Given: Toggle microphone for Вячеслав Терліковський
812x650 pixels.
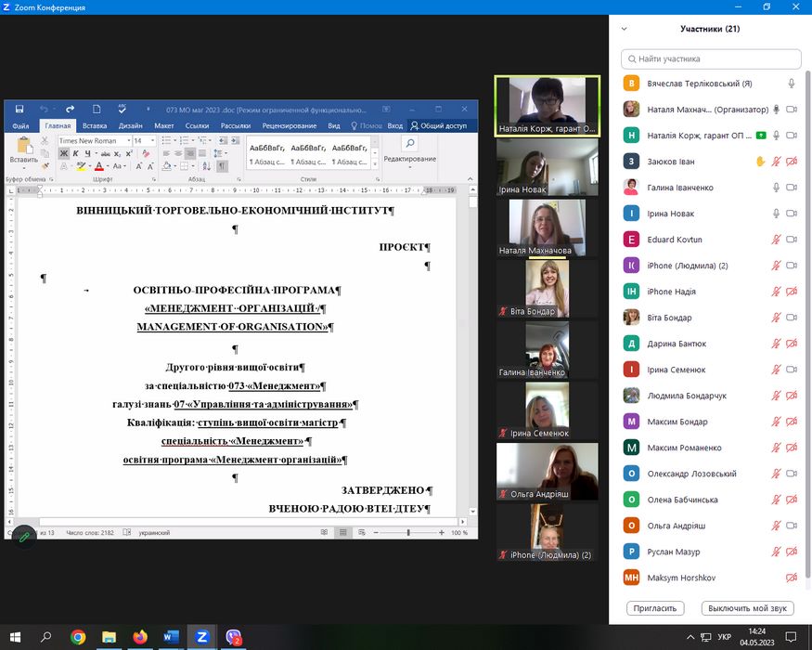Looking at the screenshot, I should point(792,84).
